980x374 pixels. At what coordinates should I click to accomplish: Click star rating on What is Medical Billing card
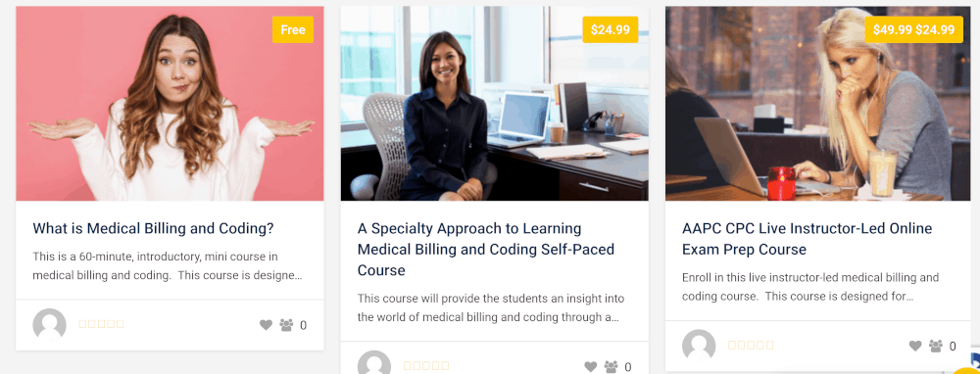(x=101, y=324)
